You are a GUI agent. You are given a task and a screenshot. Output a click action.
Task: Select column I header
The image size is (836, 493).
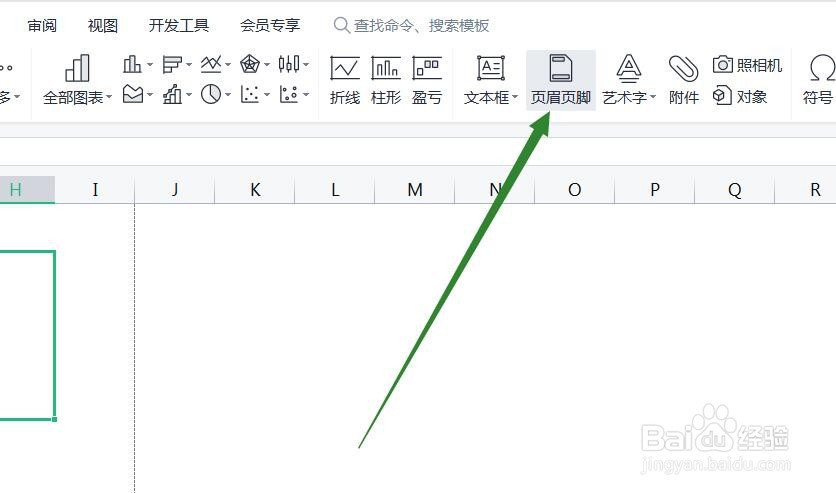pyautogui.click(x=95, y=189)
